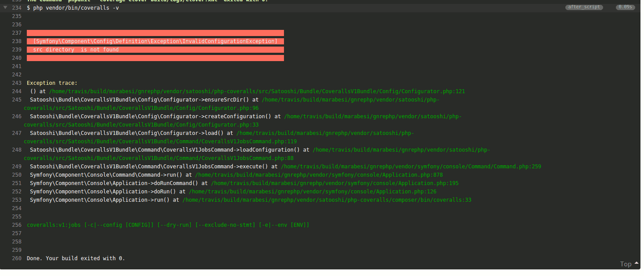
Task: Click the 'src directory is not found' message
Action: coord(76,50)
